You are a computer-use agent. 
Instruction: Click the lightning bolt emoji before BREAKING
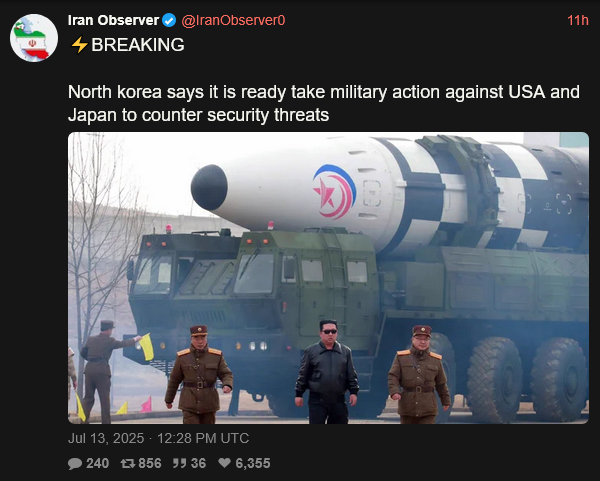(x=80, y=45)
